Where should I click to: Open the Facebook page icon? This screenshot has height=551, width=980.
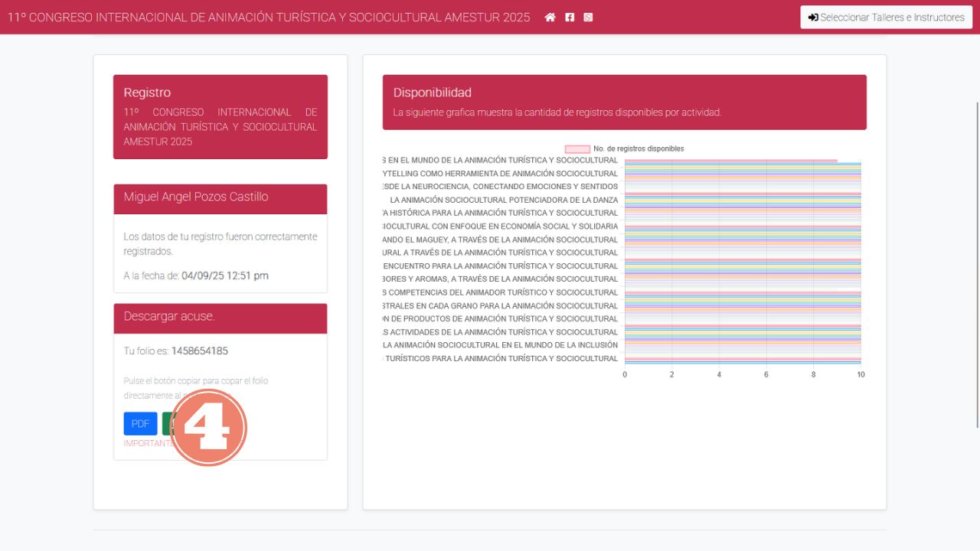click(x=570, y=18)
